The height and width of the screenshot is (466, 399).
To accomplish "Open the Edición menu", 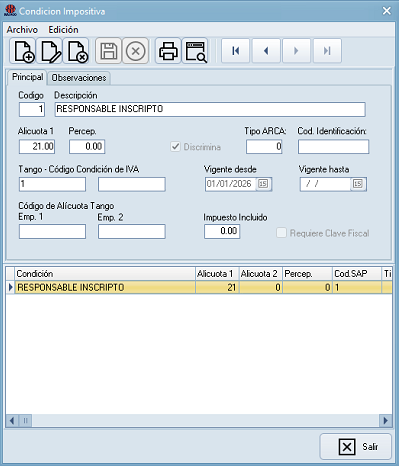I will pos(63,30).
